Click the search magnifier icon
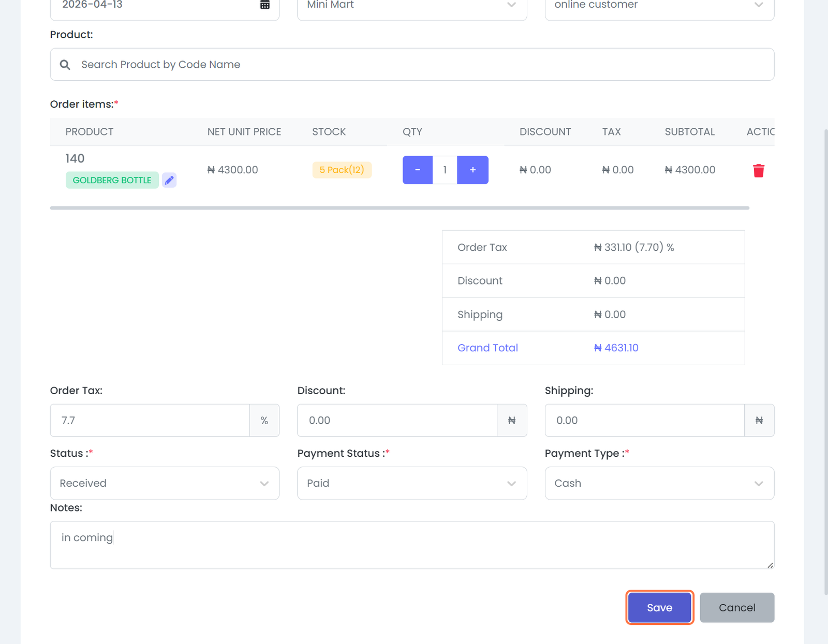 click(65, 65)
